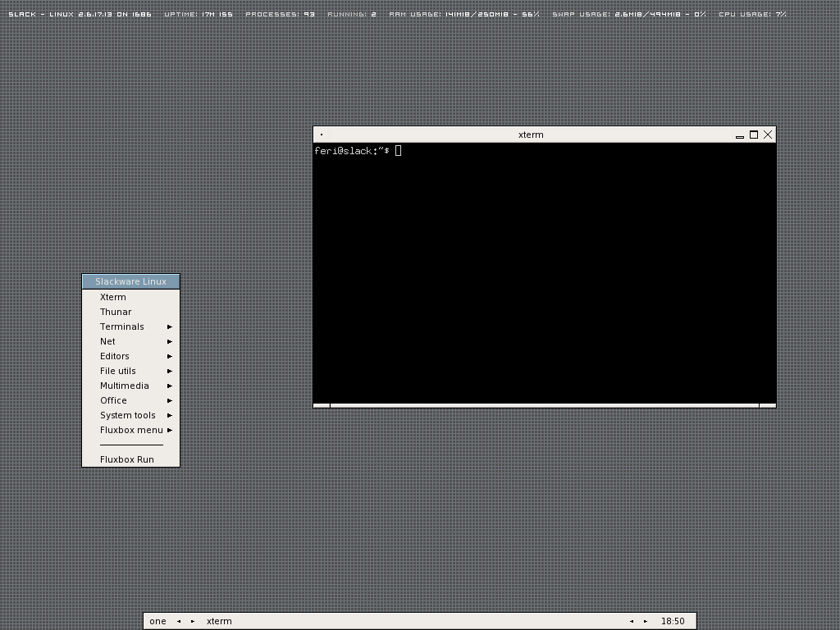Open Thunar file manager entry
840x630 pixels.
point(130,312)
